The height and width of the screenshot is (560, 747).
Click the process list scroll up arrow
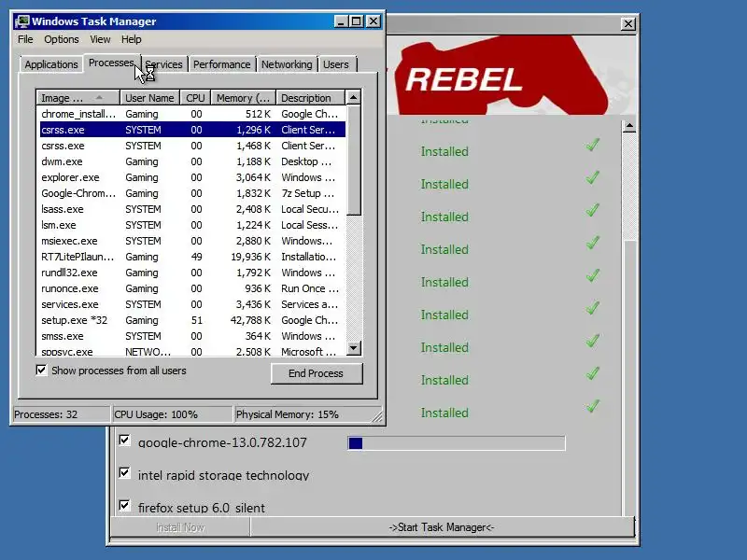[x=354, y=98]
